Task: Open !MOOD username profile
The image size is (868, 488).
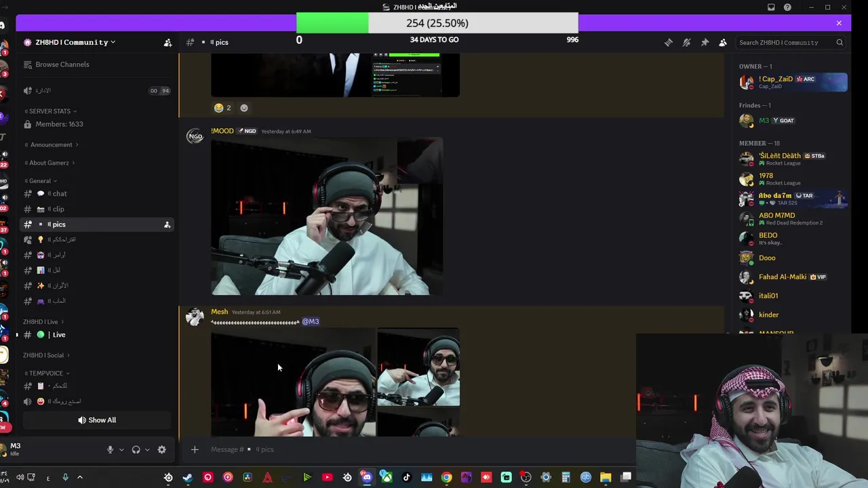Action: pos(222,131)
